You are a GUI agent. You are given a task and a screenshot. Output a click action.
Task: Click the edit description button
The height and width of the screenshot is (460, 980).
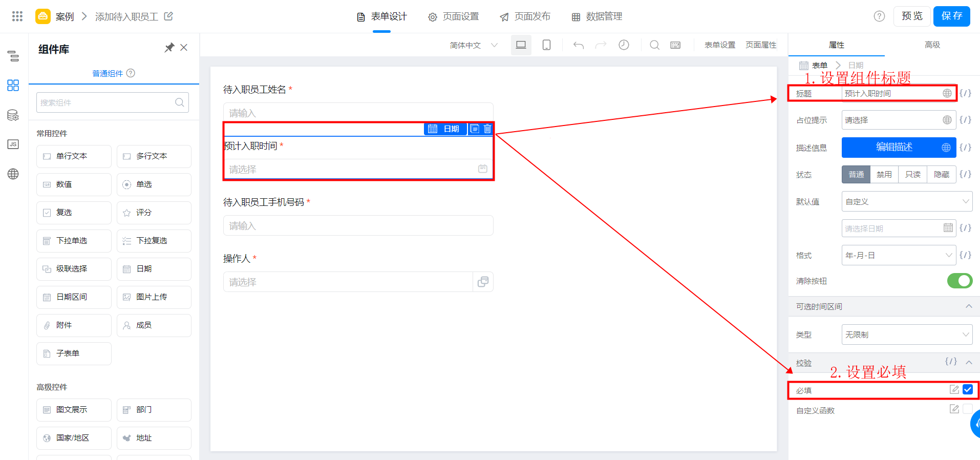click(899, 147)
